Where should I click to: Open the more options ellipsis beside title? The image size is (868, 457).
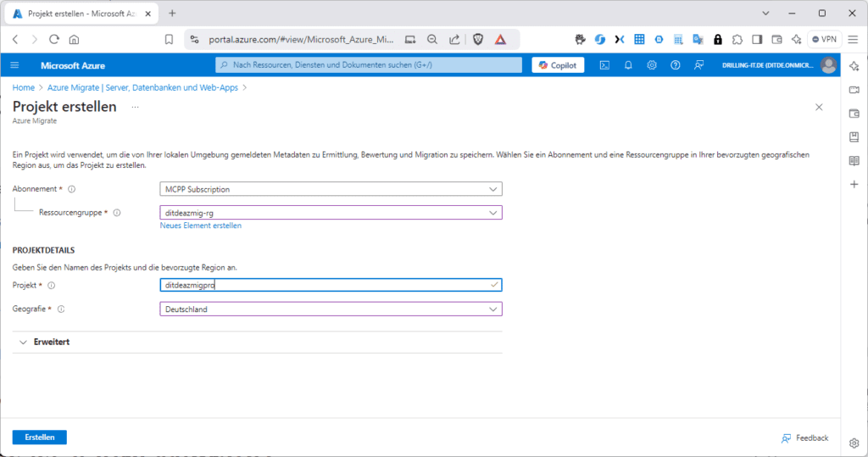[x=135, y=107]
